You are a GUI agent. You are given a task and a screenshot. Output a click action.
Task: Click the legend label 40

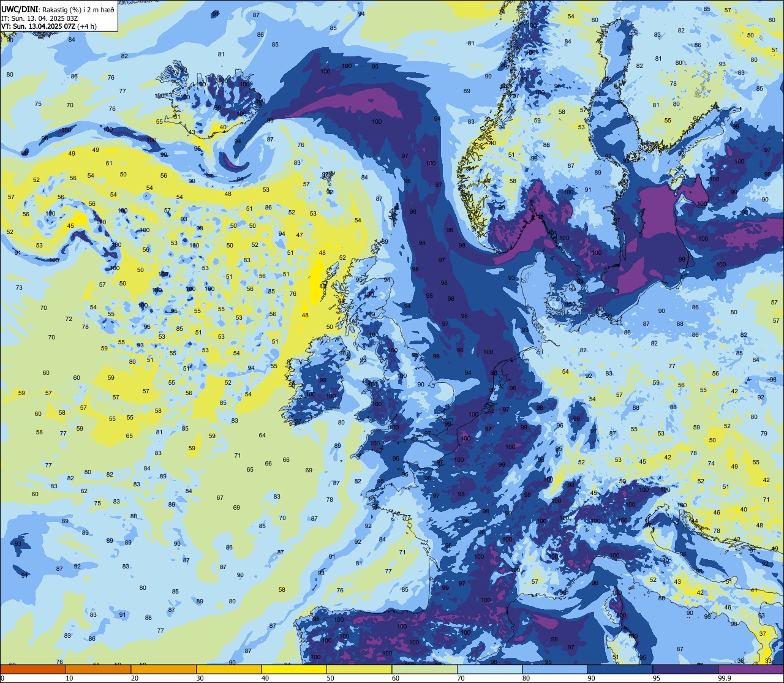coord(265,678)
